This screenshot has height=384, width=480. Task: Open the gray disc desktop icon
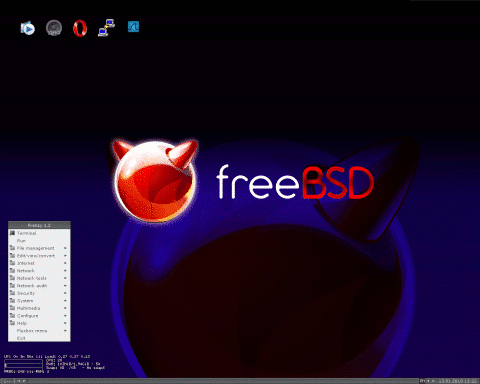tap(54, 28)
